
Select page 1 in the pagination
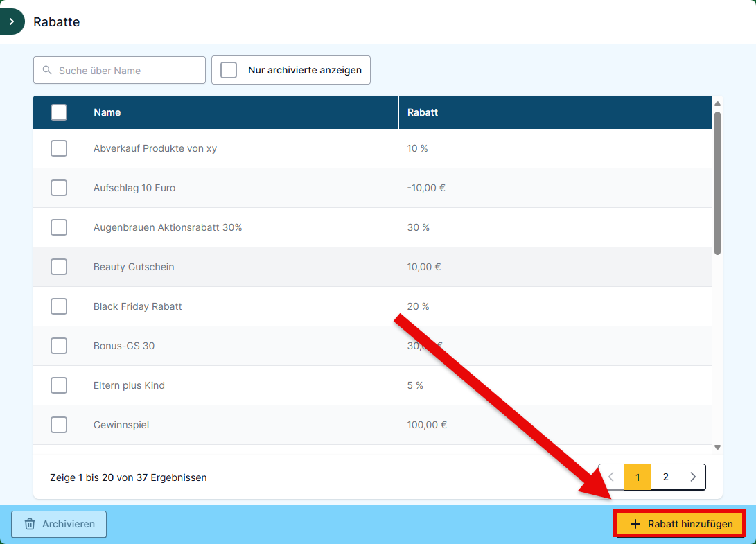tap(638, 477)
